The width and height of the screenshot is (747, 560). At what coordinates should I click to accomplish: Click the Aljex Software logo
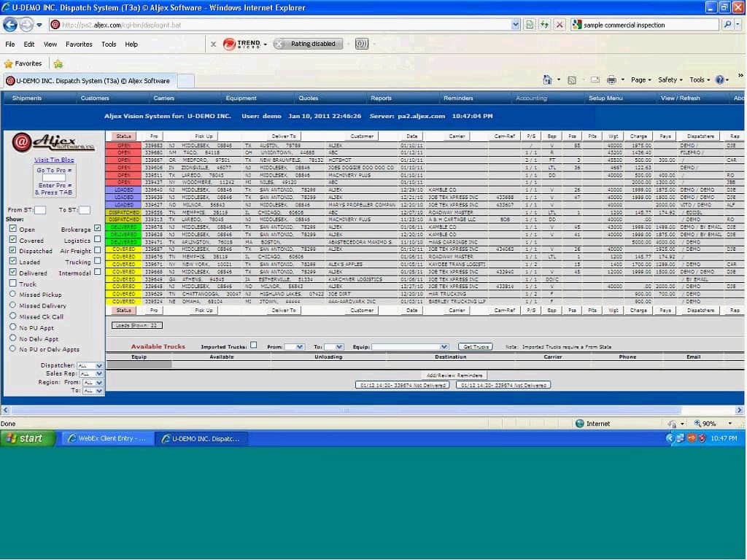(53, 142)
